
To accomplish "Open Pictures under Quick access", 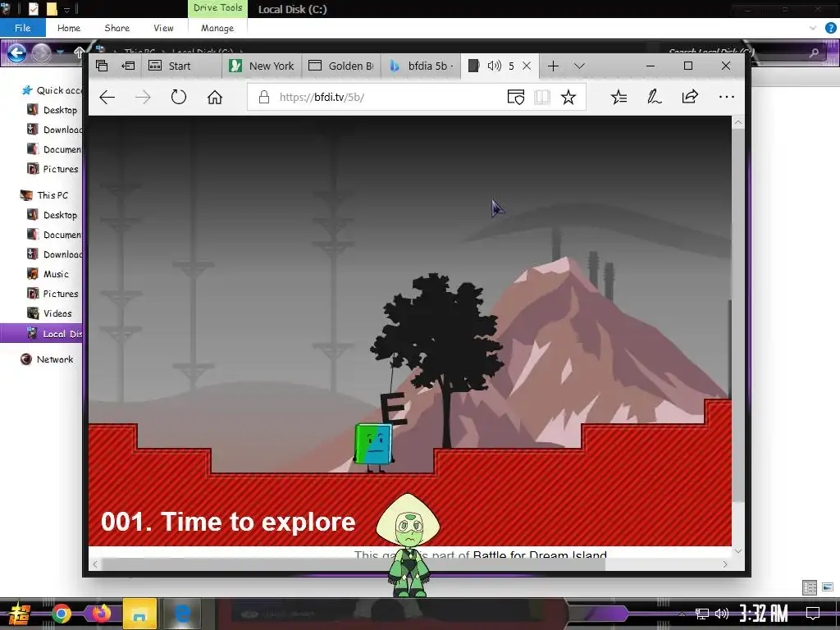I will (x=53, y=169).
